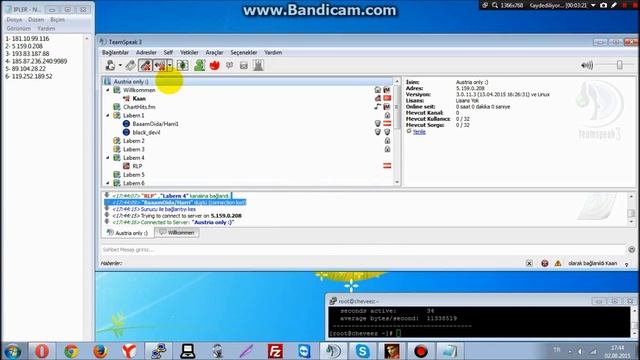Screen dimensions: 640x360
Task: Click the yellow warning icon in status bar
Action: click(x=558, y=264)
